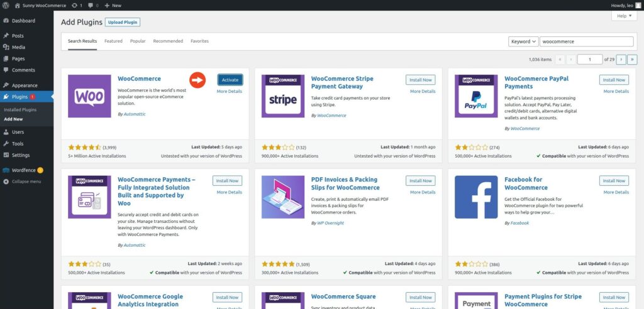This screenshot has height=309, width=644.
Task: Open the comments bubble in admin bar
Action: click(93, 5)
